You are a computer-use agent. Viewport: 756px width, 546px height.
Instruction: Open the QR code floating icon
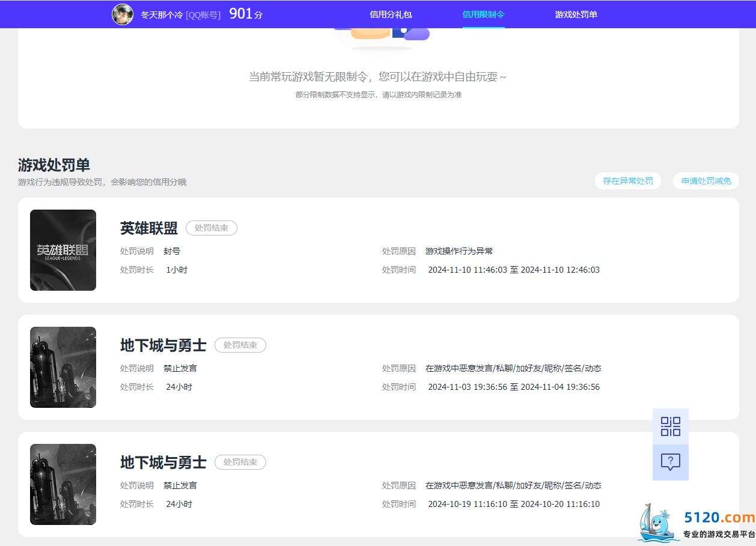[671, 426]
